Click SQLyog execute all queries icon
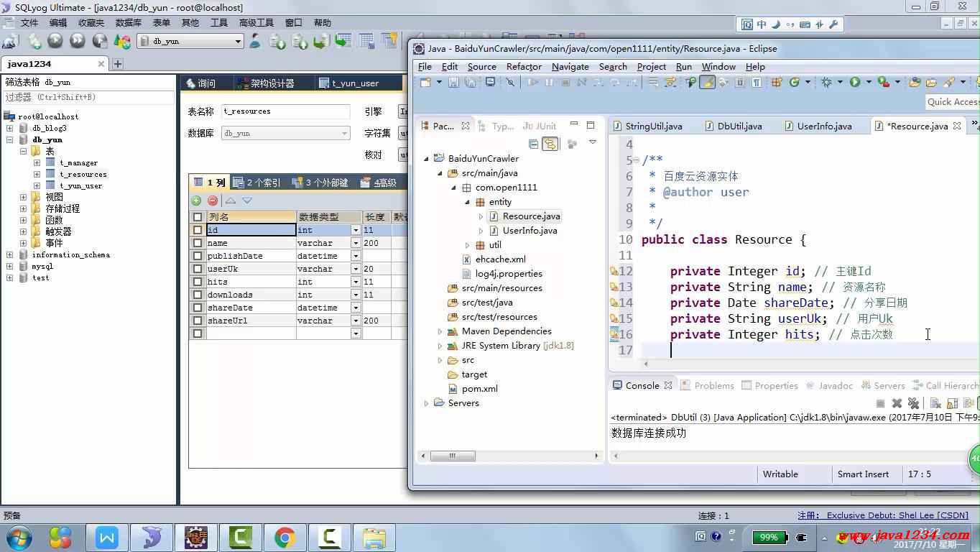Image resolution: width=980 pixels, height=552 pixels. (78, 41)
